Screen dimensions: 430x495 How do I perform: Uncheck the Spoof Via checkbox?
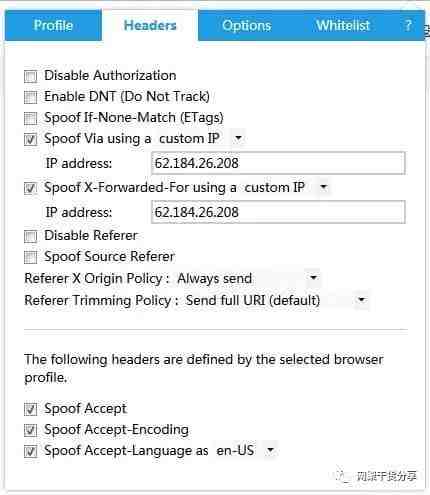(30, 139)
